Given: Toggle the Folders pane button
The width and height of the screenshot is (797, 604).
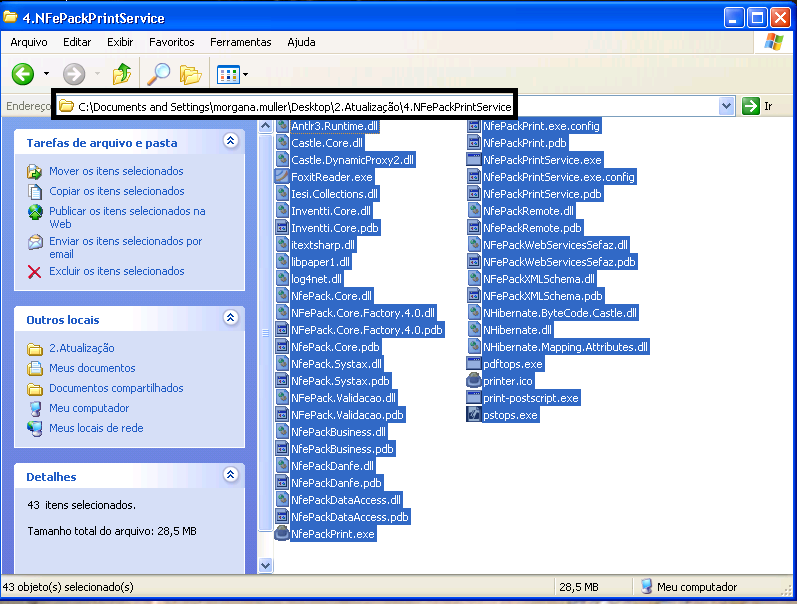Looking at the screenshot, I should click(190, 74).
